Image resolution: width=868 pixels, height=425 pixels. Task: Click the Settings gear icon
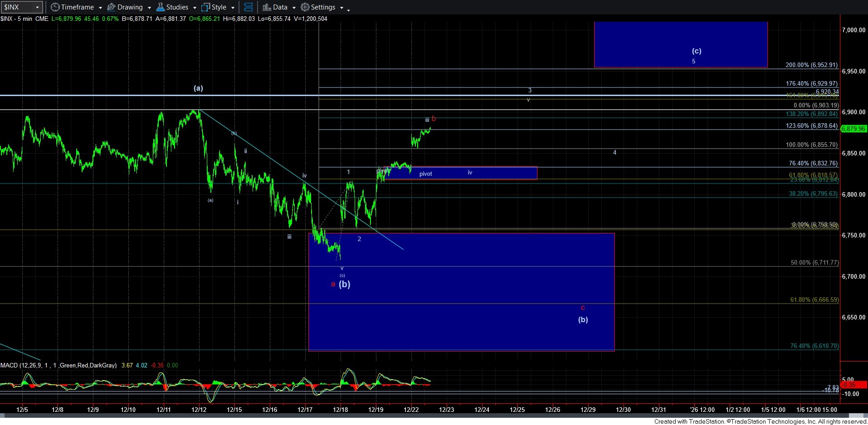(x=305, y=7)
